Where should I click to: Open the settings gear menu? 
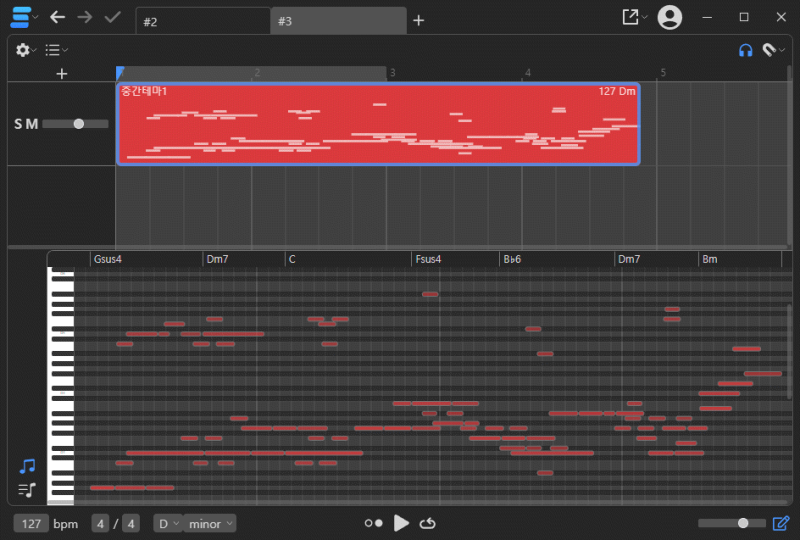coord(26,50)
